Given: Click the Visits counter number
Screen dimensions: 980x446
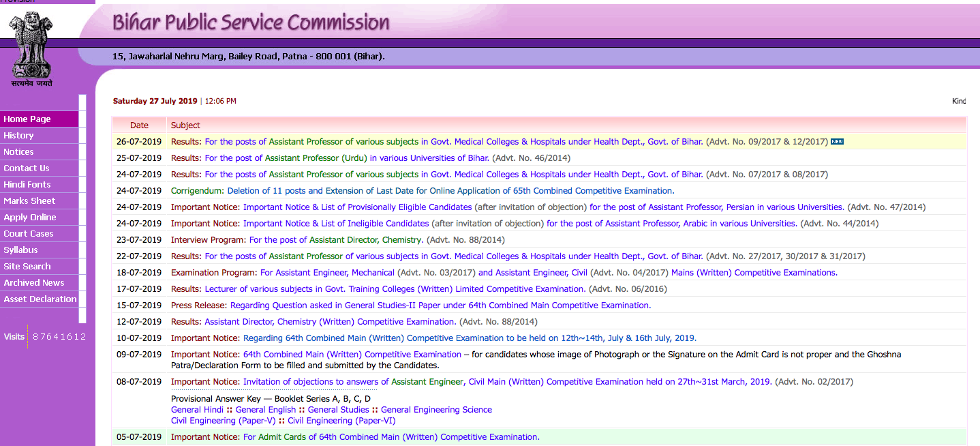Looking at the screenshot, I should pos(59,337).
